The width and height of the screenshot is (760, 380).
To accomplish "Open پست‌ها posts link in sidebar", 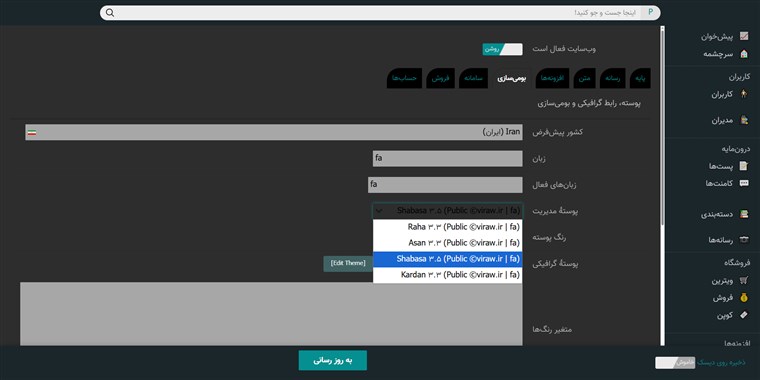I will coord(720,166).
